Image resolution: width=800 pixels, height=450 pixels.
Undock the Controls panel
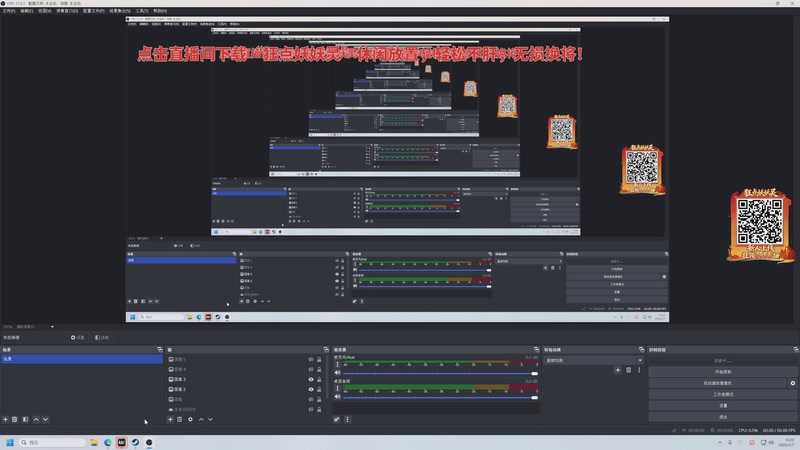click(796, 349)
